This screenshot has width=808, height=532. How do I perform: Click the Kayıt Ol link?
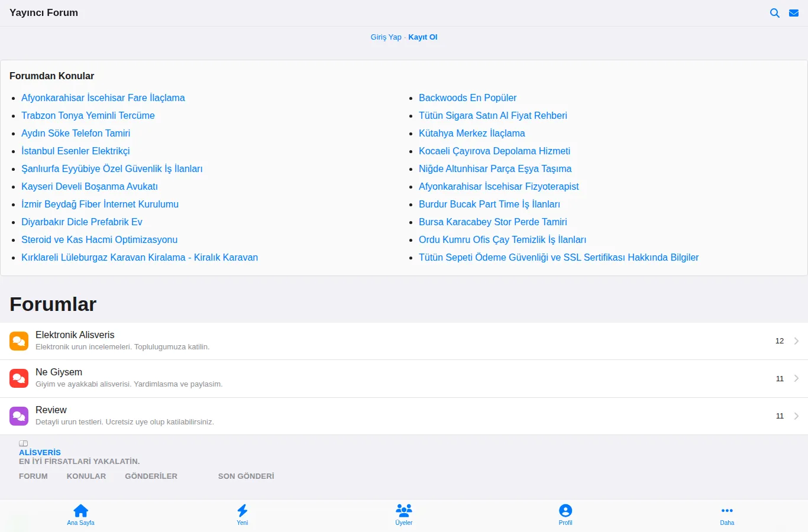click(423, 37)
